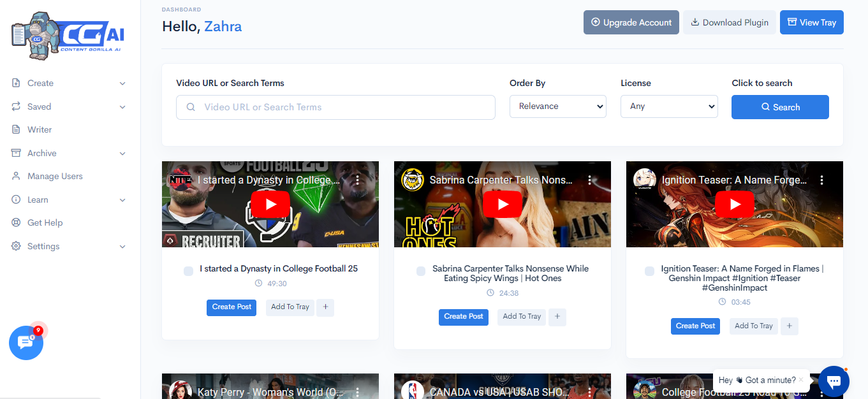868x399 pixels.
Task: Expand the Learn menu chevron
Action: [x=122, y=200]
